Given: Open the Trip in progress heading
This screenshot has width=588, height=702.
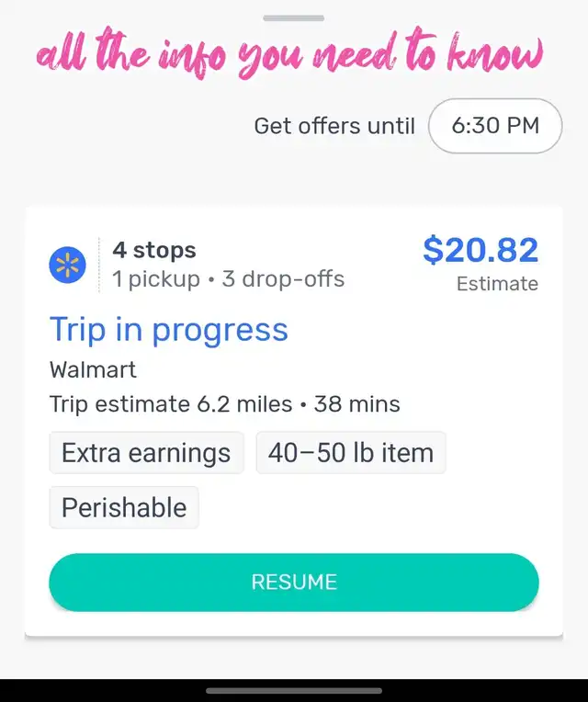Looking at the screenshot, I should 169,331.
